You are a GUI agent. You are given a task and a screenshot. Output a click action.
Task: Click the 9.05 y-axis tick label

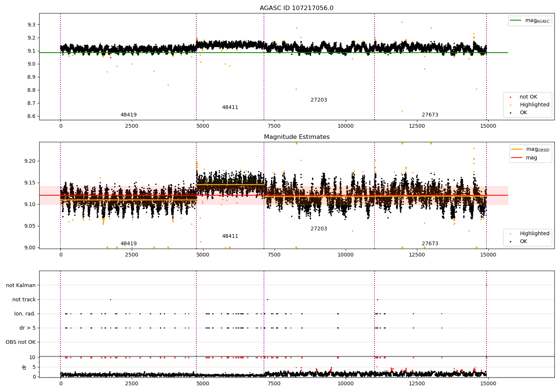(x=30, y=226)
